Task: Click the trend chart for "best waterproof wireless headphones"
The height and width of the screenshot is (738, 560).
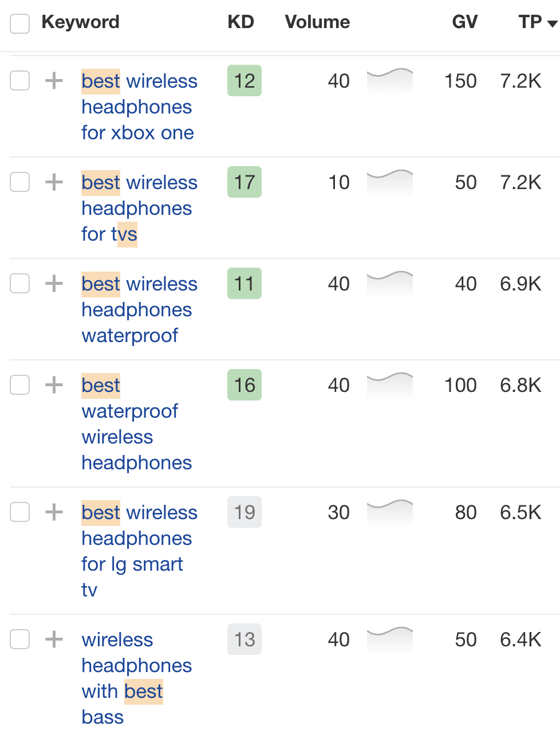Action: point(390,384)
